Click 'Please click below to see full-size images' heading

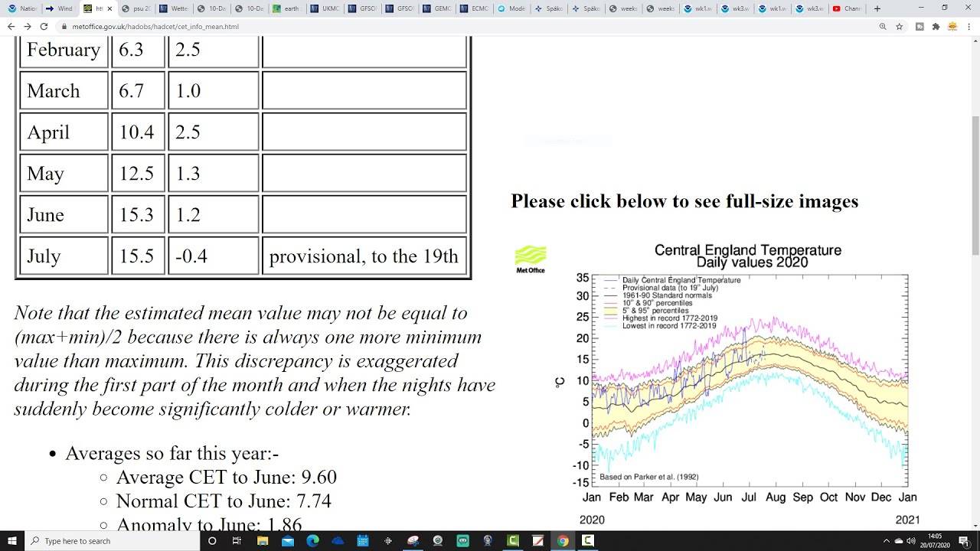(684, 201)
